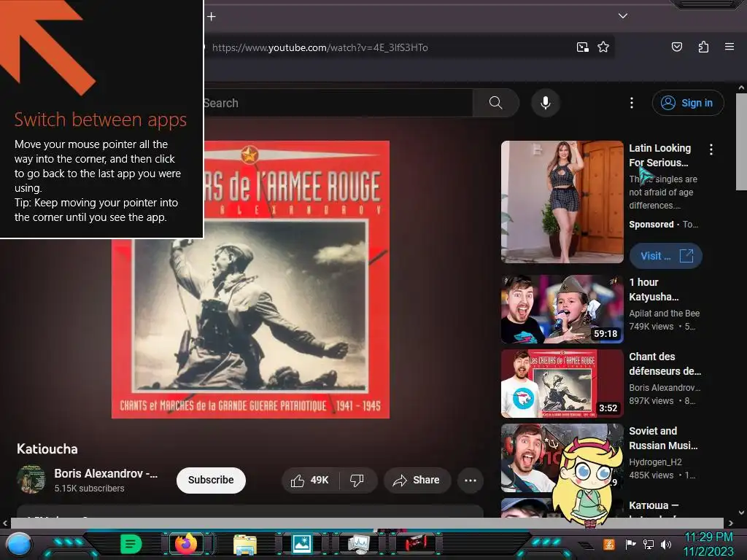Click the Subscribe button
This screenshot has height=560, width=747.
click(211, 480)
